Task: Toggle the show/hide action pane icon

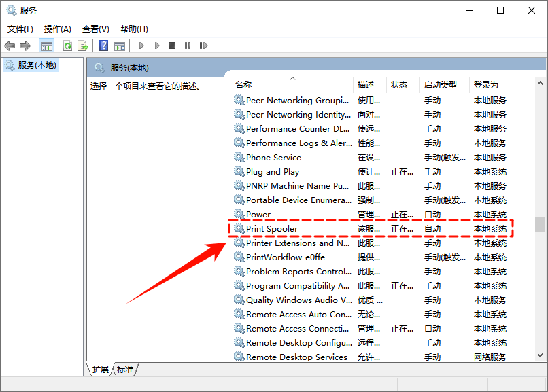Action: 120,46
